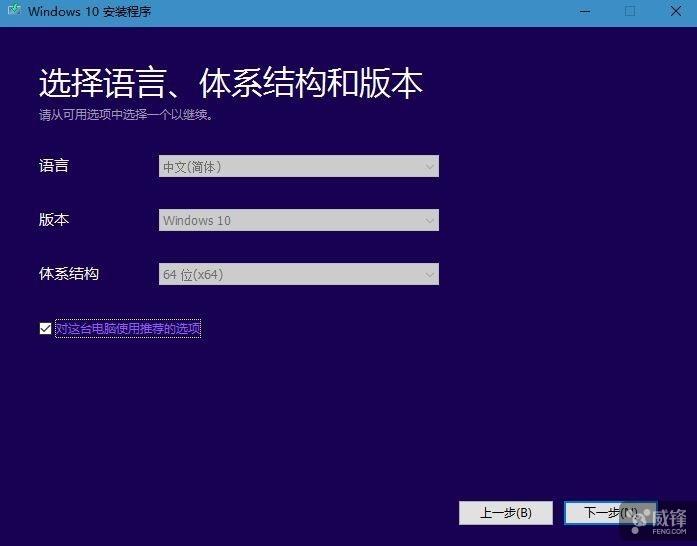This screenshot has width=697, height=546.
Task: Click the 体系结构 field label
Action: 68,273
